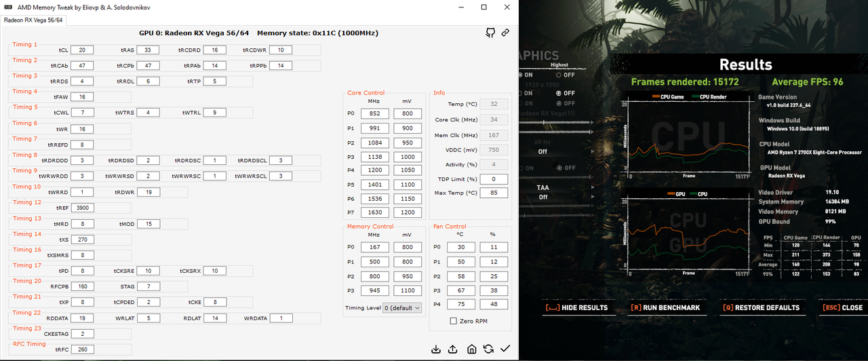Click RUN BENCHMARK in the game window

(x=665, y=307)
